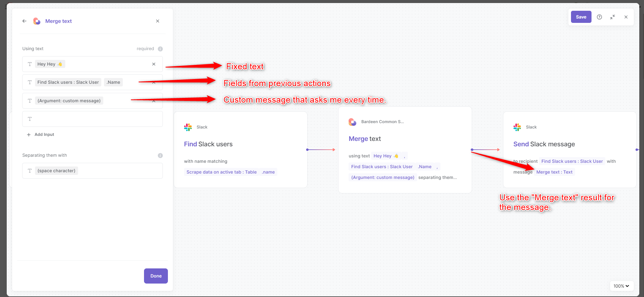Click the T icon in the custom message row
Image resolution: width=644 pixels, height=297 pixels.
pos(30,101)
